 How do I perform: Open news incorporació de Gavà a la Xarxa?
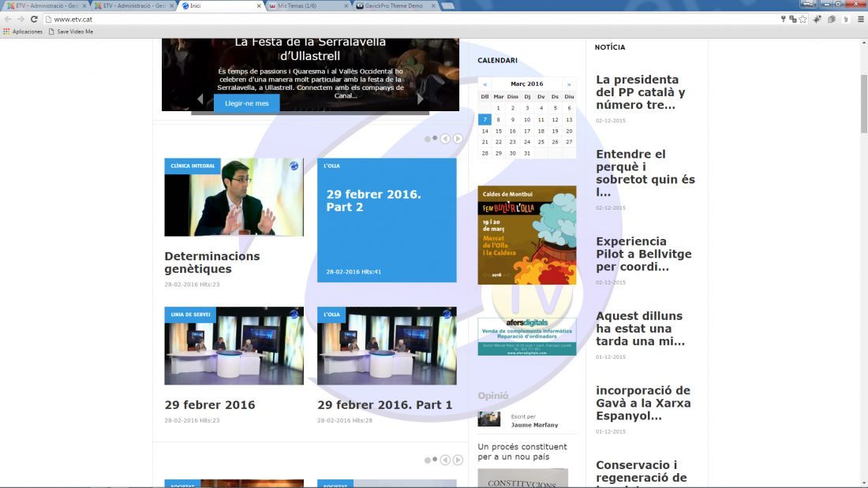pyautogui.click(x=643, y=403)
